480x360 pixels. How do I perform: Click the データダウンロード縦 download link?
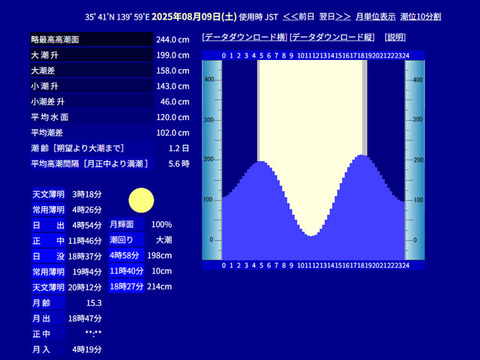pyautogui.click(x=332, y=37)
